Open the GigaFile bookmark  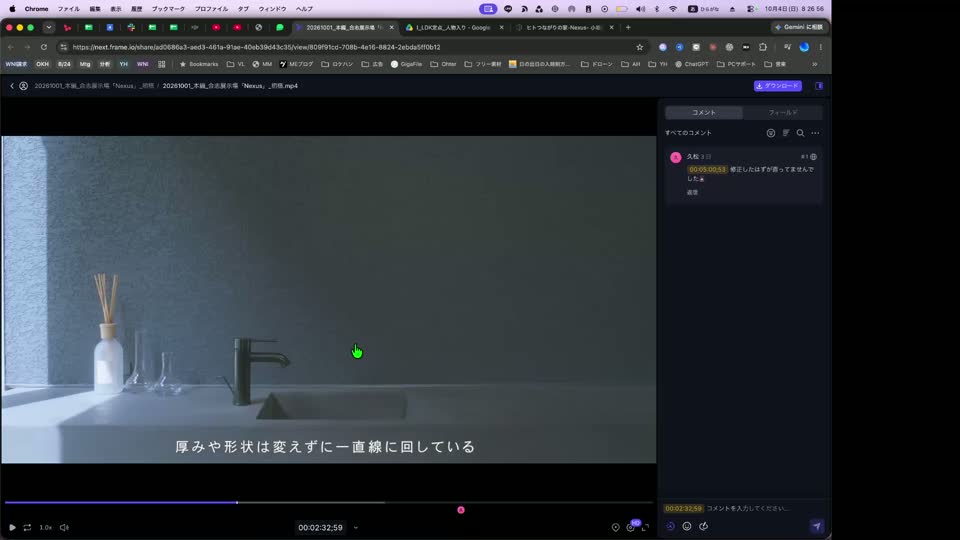[407, 64]
